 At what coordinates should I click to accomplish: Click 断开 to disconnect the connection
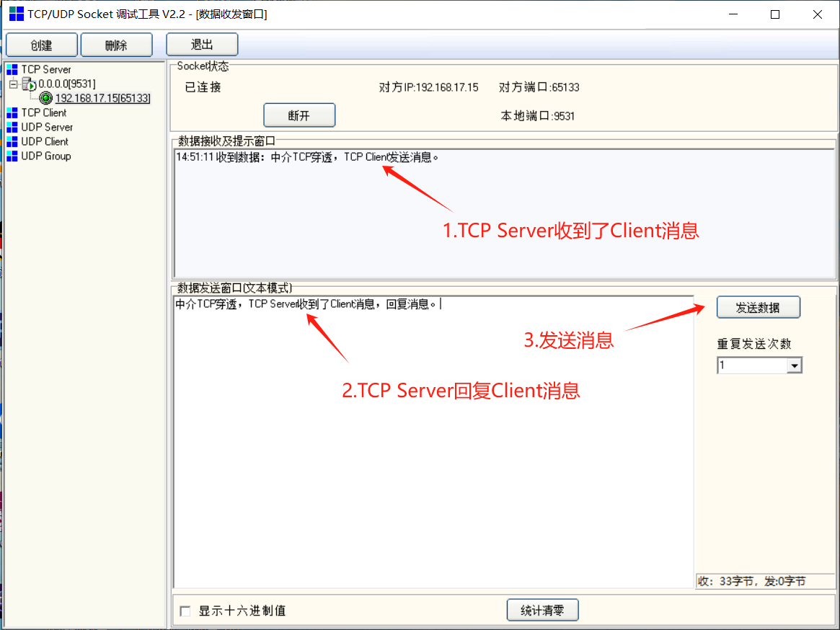click(x=299, y=115)
